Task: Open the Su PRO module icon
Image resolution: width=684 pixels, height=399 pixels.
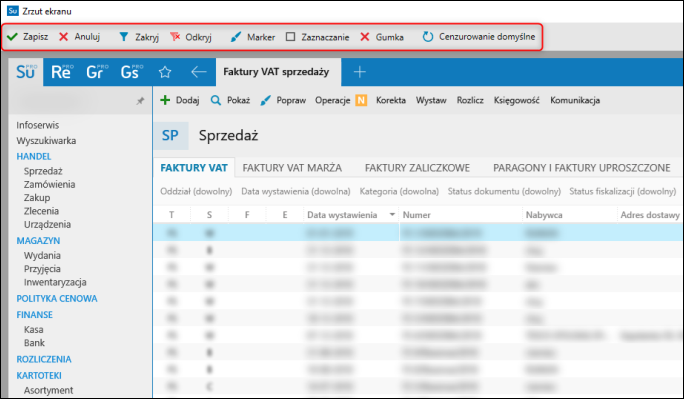Action: [x=26, y=72]
